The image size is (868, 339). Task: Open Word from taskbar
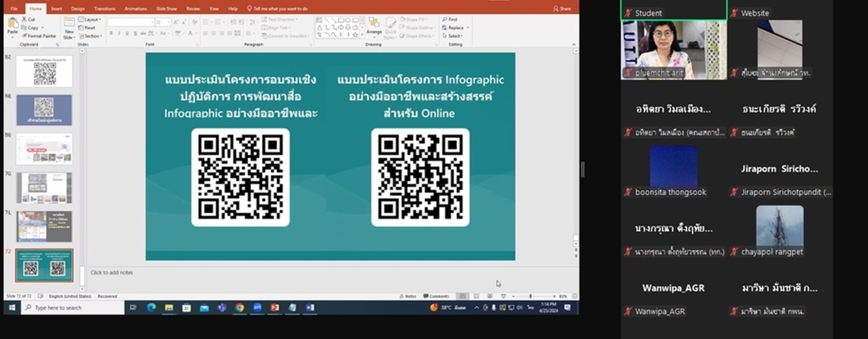(x=310, y=308)
